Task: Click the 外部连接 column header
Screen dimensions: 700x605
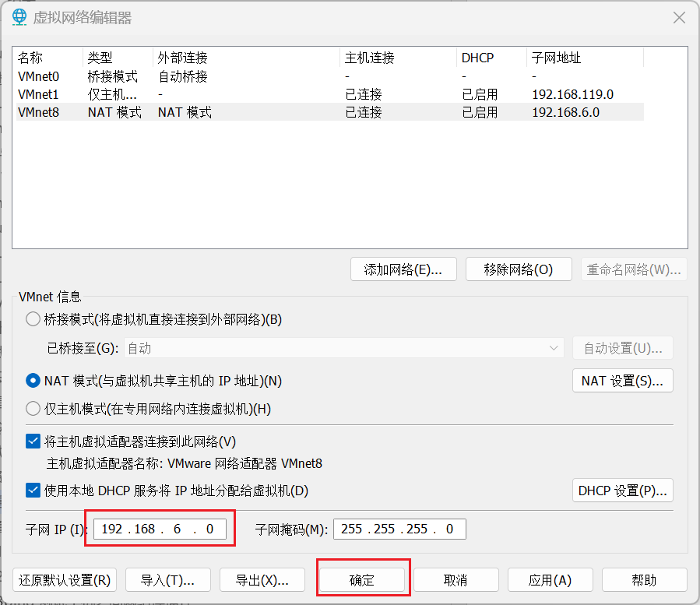Action: coord(246,58)
